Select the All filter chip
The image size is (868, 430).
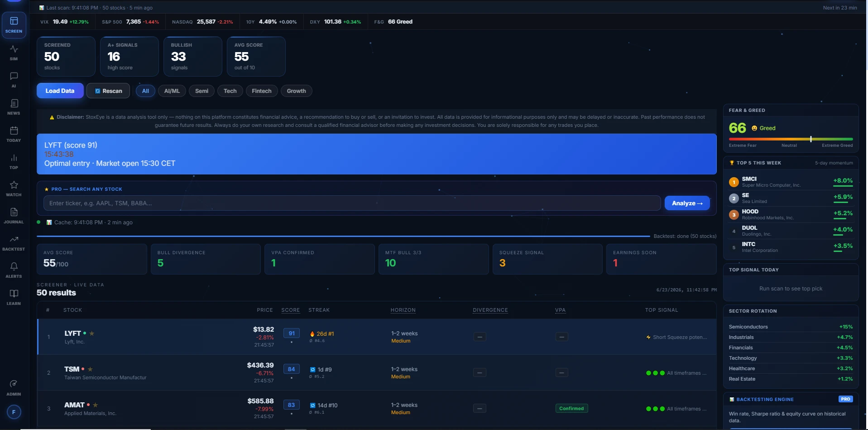point(145,91)
